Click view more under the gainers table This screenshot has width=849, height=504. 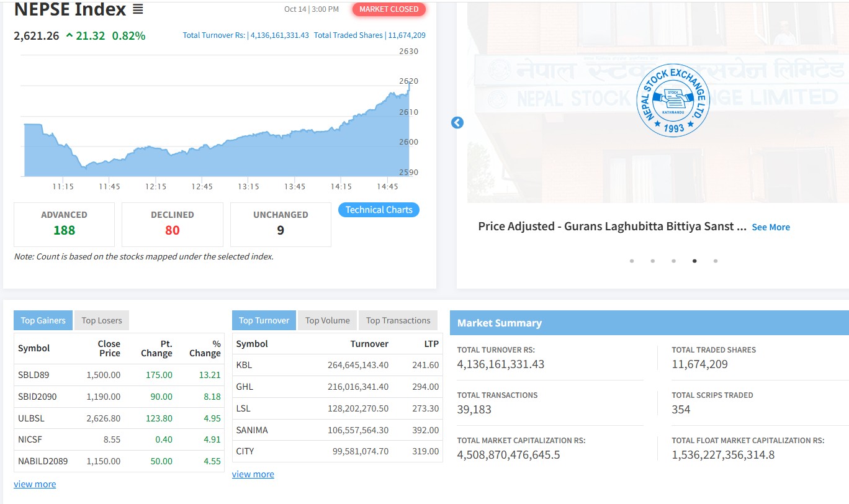[35, 484]
